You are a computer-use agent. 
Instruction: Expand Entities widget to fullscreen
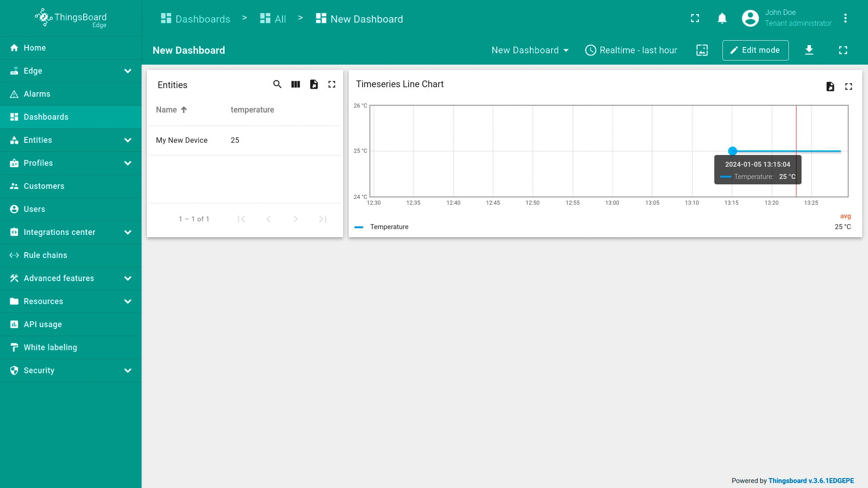(x=332, y=84)
